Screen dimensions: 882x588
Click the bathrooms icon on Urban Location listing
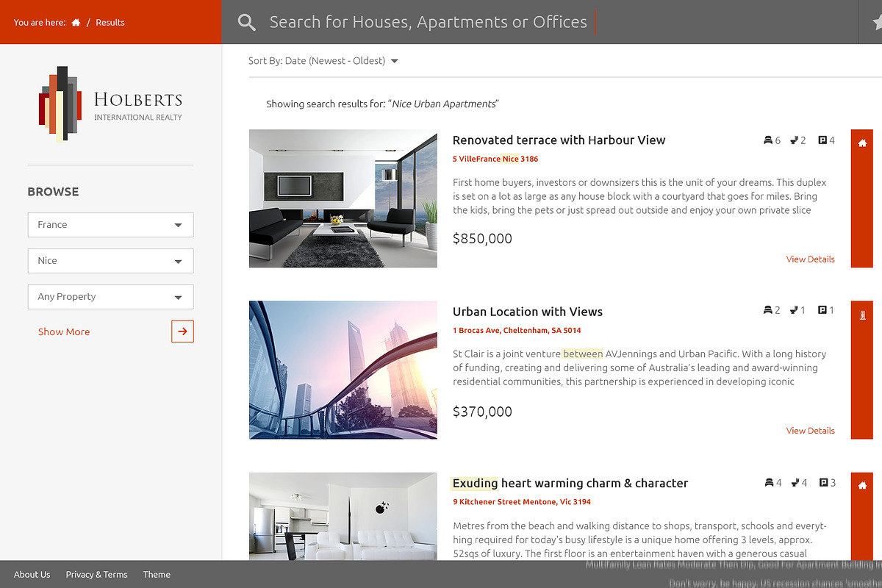point(795,310)
